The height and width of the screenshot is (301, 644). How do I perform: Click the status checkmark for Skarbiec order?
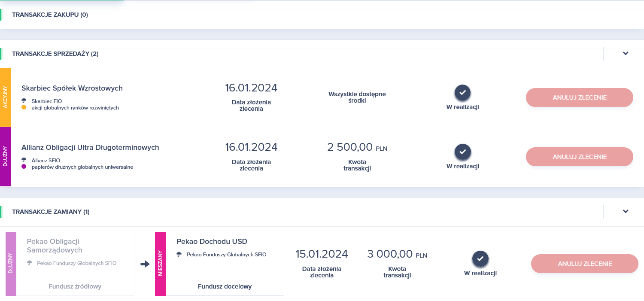pyautogui.click(x=463, y=93)
